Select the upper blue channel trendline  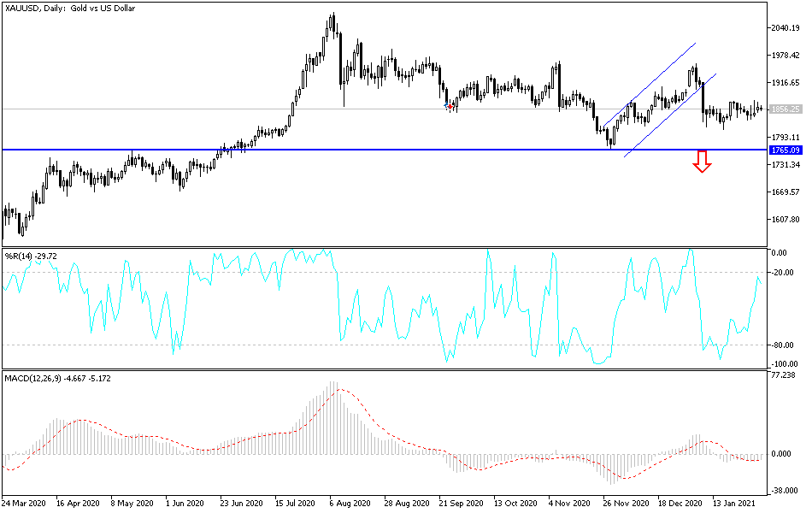coord(650,85)
